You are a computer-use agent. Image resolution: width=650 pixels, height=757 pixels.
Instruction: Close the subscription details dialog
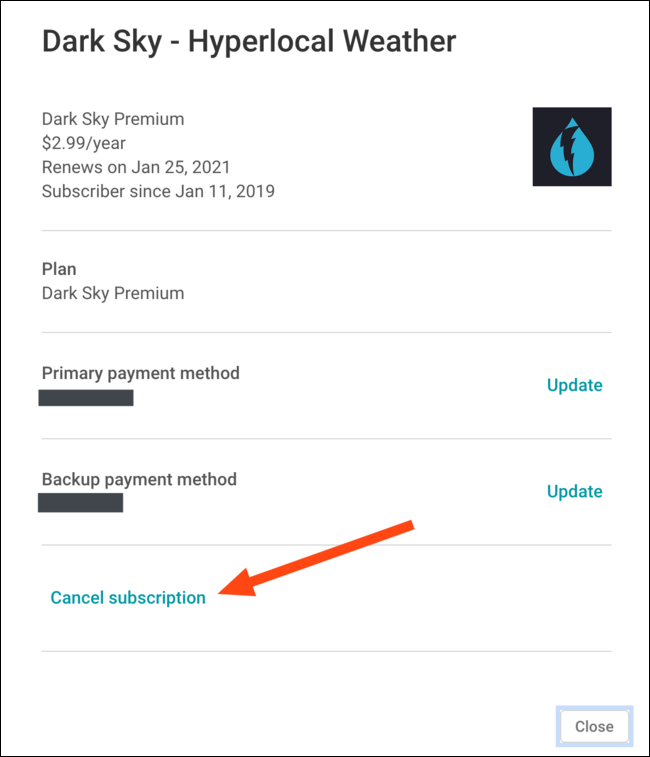pos(594,726)
